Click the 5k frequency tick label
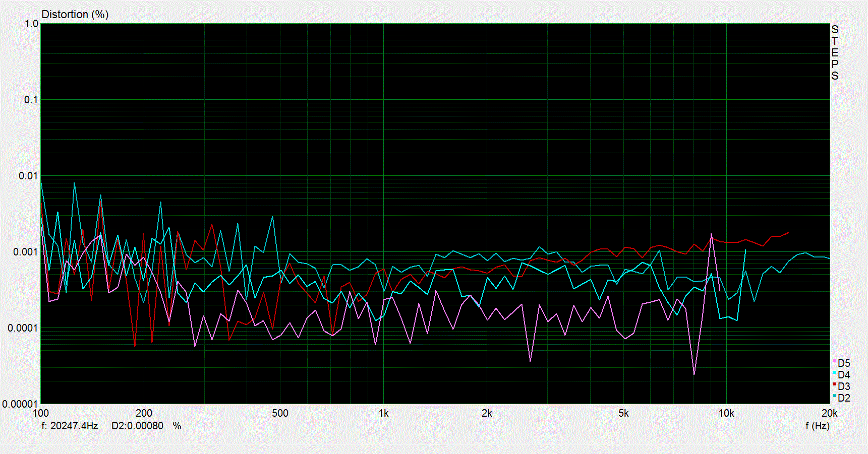 [x=623, y=414]
